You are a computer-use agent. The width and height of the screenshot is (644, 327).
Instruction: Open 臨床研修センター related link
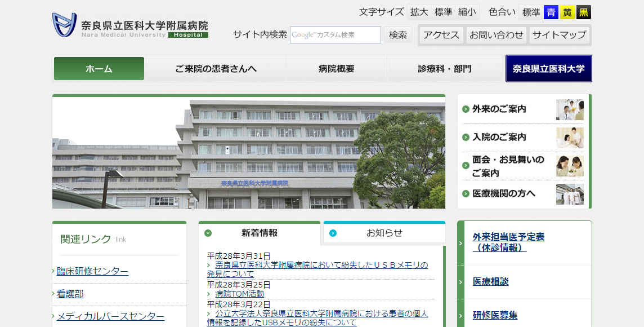click(x=92, y=272)
